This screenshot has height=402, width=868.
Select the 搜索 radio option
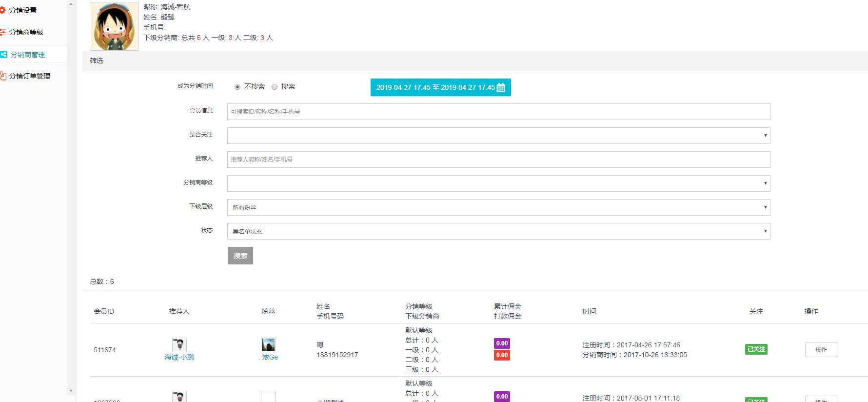[275, 87]
